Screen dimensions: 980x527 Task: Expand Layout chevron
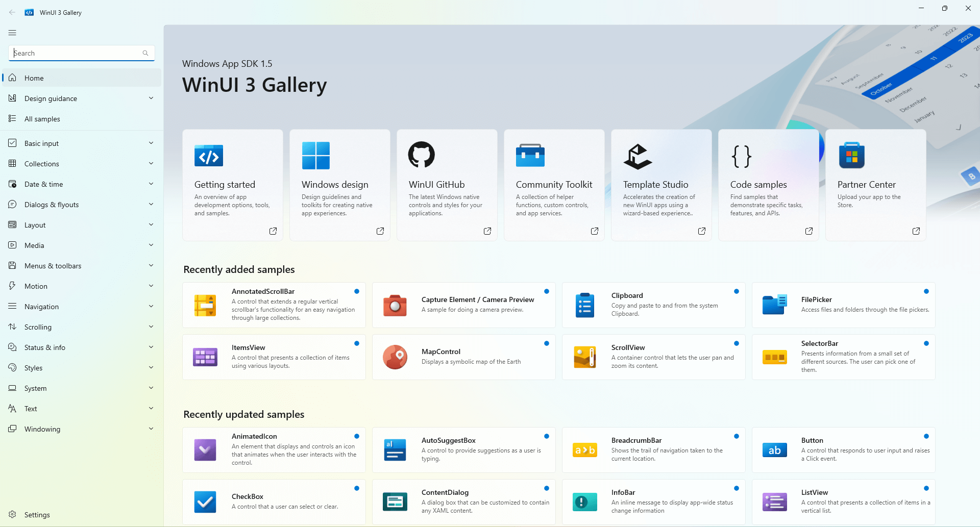coord(151,224)
